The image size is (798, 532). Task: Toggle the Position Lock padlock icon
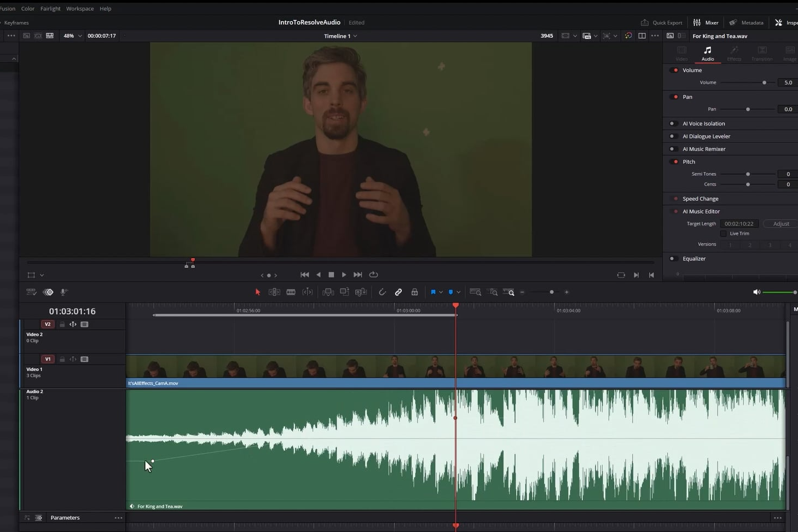tap(414, 292)
